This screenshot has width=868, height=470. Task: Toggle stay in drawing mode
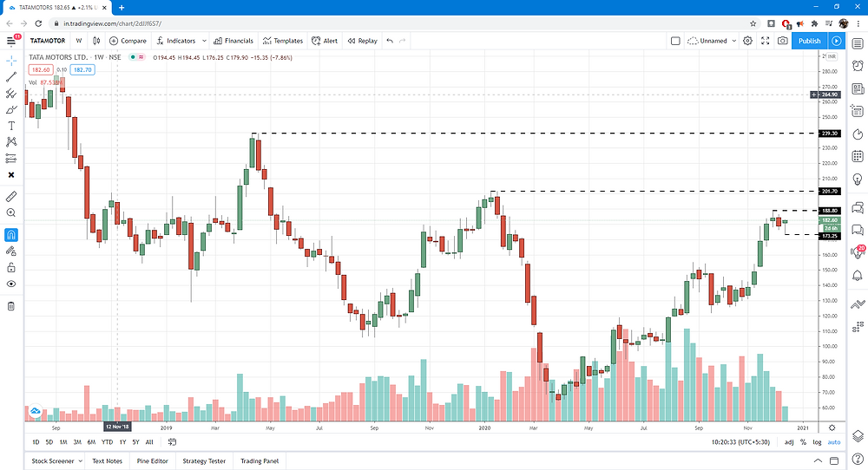tap(11, 251)
